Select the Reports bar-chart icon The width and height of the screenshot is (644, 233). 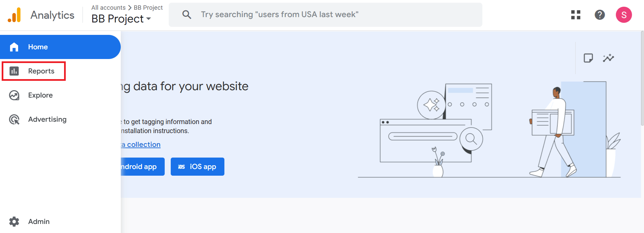14,71
